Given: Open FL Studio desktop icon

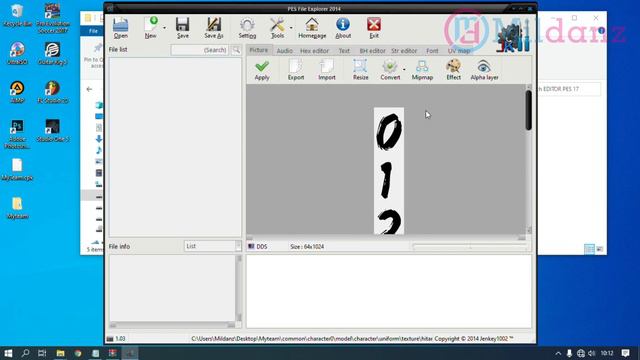Looking at the screenshot, I should (52, 92).
